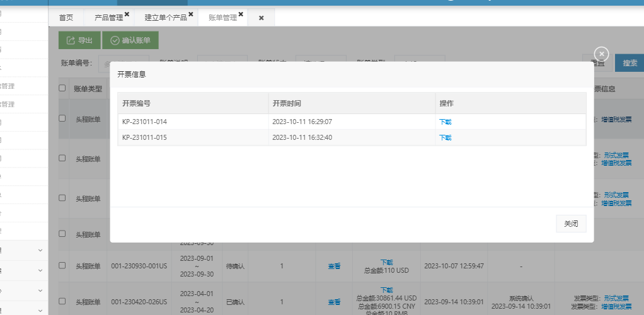The width and height of the screenshot is (644, 315).
Task: Click the 2023-10-11 16:29:07 time cell
Action: click(x=352, y=122)
